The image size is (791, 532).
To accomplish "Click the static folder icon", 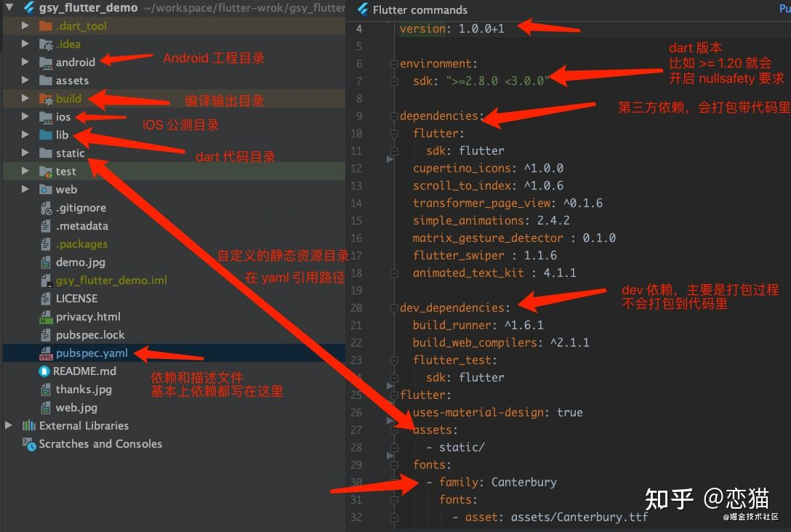I will tap(46, 153).
